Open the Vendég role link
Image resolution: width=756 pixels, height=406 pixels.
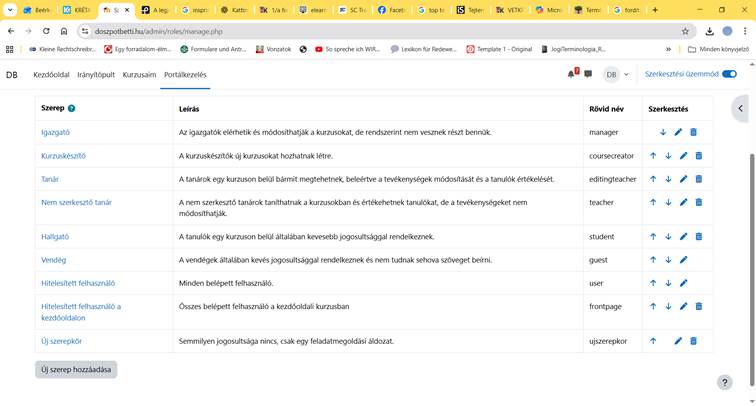54,259
